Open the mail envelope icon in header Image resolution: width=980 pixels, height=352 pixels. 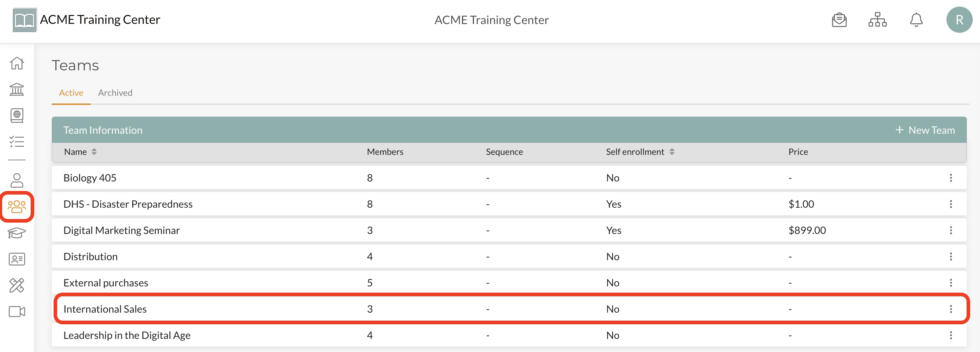click(x=839, y=20)
